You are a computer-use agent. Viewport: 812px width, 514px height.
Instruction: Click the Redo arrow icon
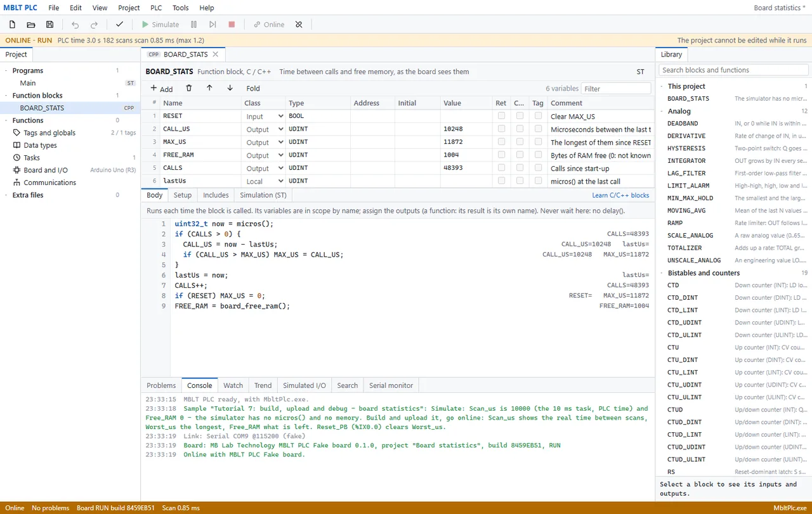pyautogui.click(x=95, y=25)
